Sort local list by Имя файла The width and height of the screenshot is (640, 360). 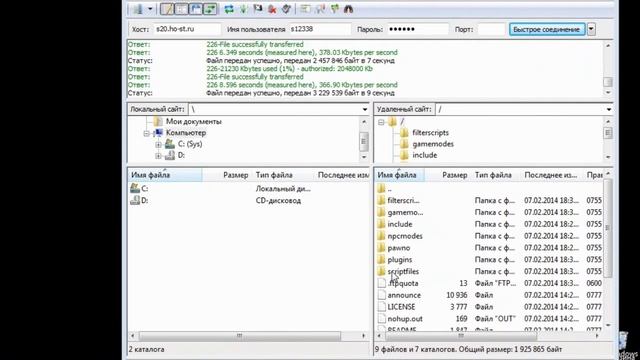coord(165,175)
